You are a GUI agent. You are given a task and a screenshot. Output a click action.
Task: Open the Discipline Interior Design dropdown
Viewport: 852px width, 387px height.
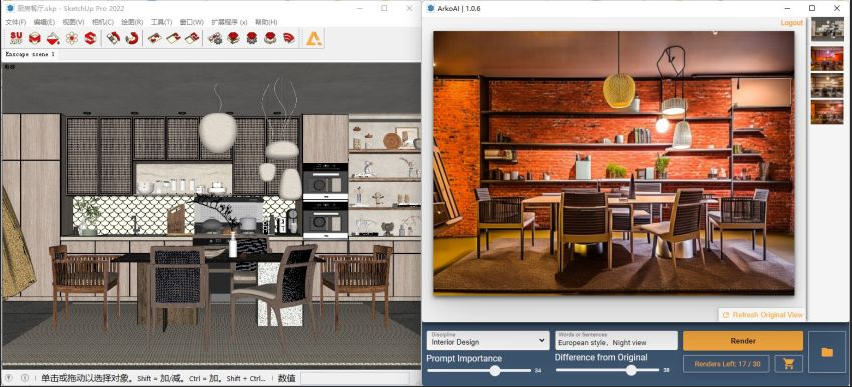tap(487, 340)
